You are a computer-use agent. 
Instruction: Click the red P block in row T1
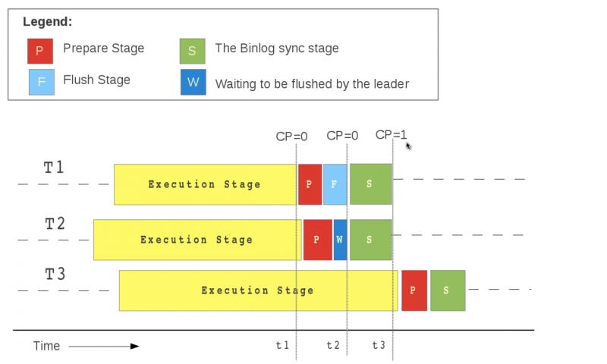tap(310, 184)
